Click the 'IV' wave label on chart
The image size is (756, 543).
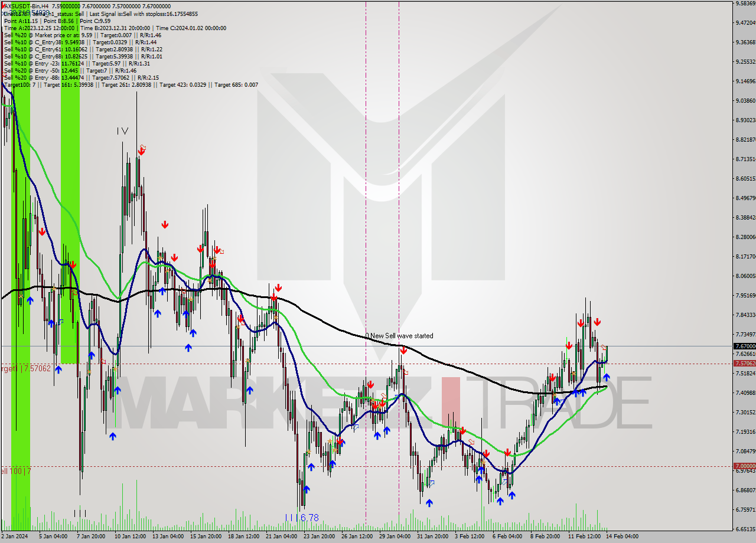(122, 131)
